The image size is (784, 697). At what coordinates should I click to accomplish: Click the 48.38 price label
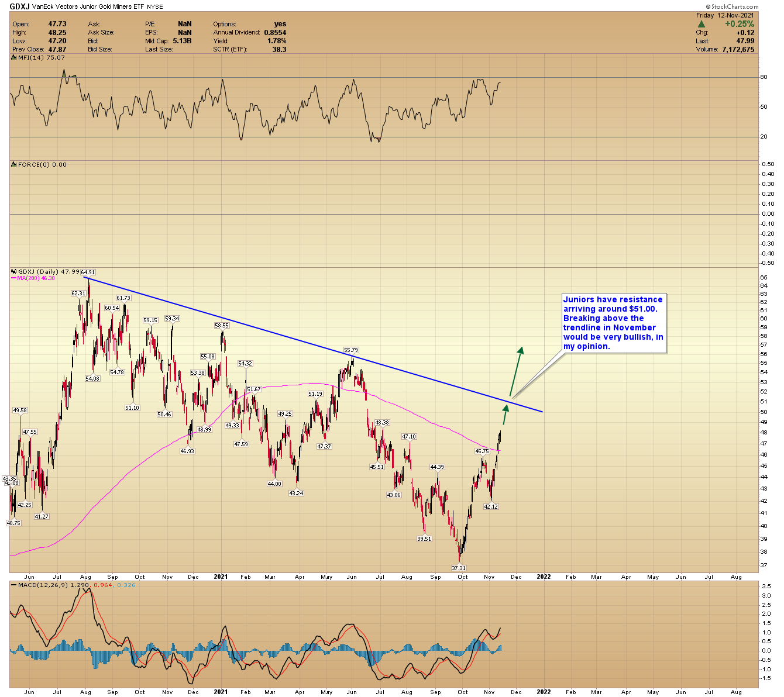click(382, 422)
